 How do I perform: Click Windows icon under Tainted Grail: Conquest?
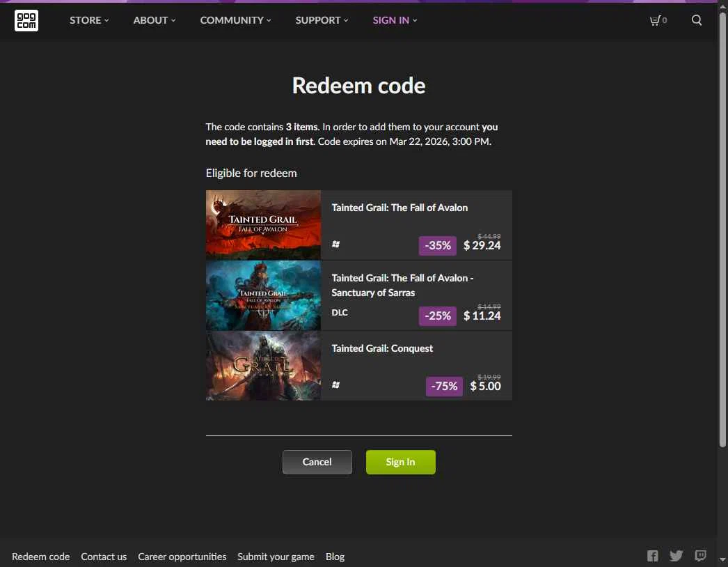pos(335,385)
